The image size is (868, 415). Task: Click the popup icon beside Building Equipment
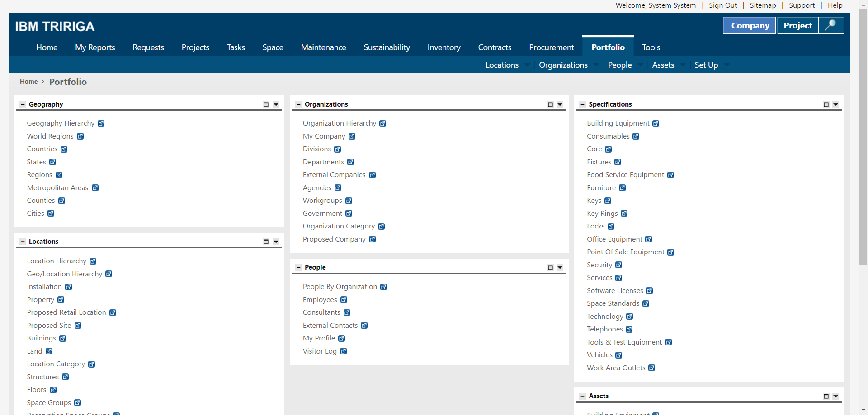tap(656, 124)
